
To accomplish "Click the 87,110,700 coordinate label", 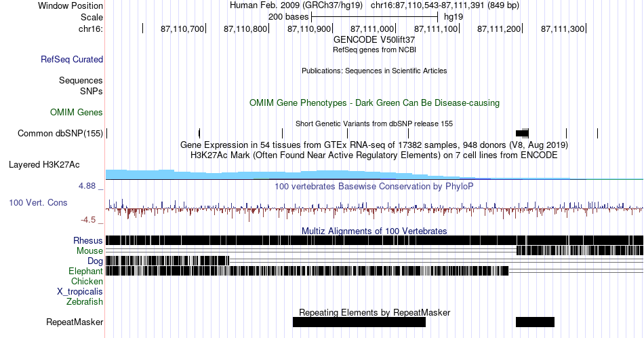I will click(182, 29).
